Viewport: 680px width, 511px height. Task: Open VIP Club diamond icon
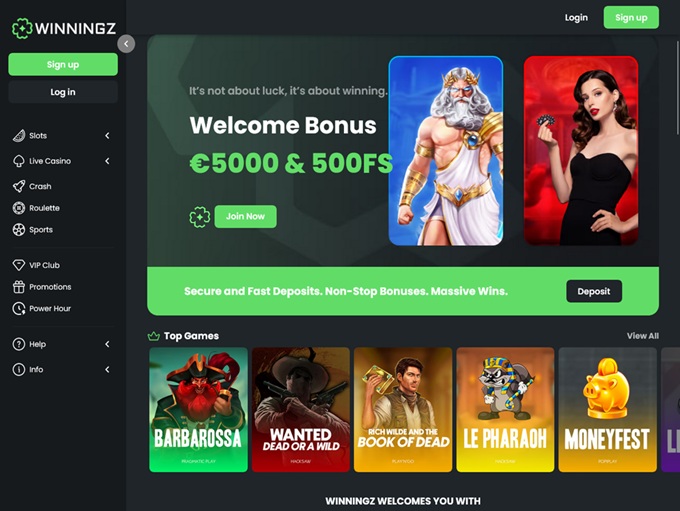coord(19,265)
